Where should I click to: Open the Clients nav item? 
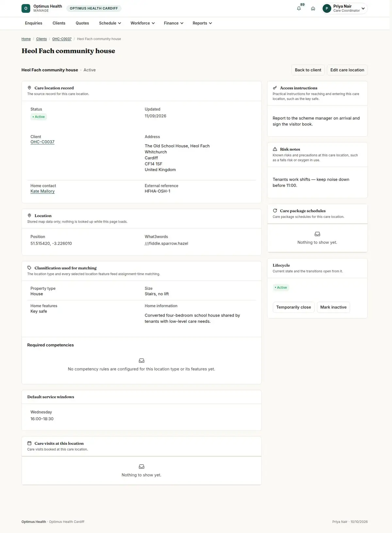(59, 23)
